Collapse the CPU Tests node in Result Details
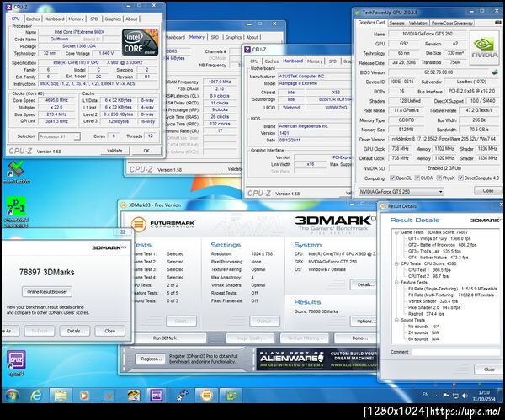Viewport: 505px width, 420px height. (396, 263)
